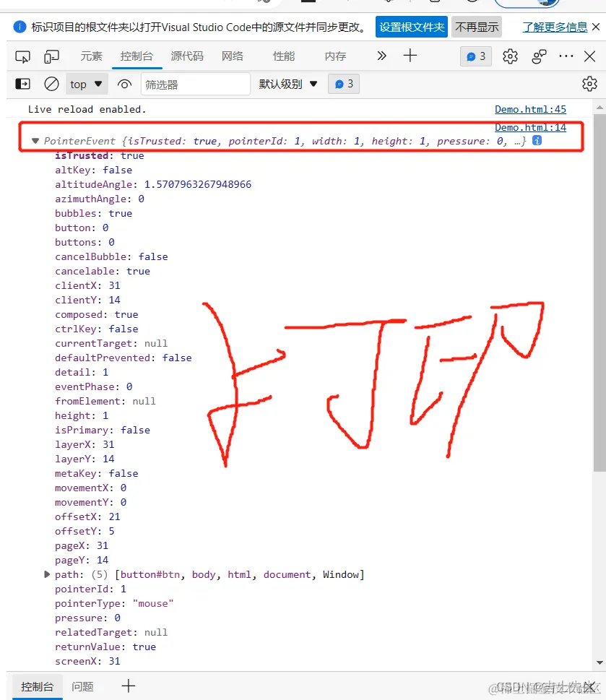
Task: Create live expression with eye icon
Action: pos(124,84)
